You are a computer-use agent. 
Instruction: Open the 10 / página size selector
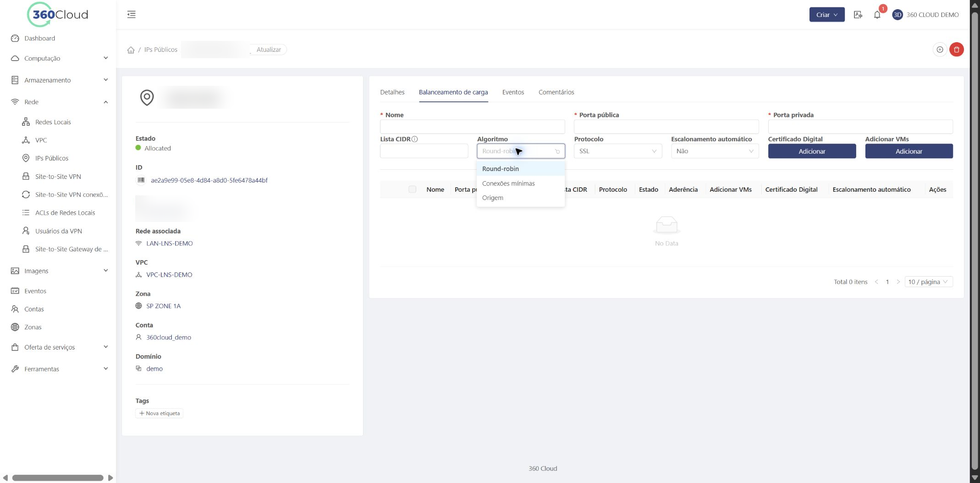click(x=928, y=282)
